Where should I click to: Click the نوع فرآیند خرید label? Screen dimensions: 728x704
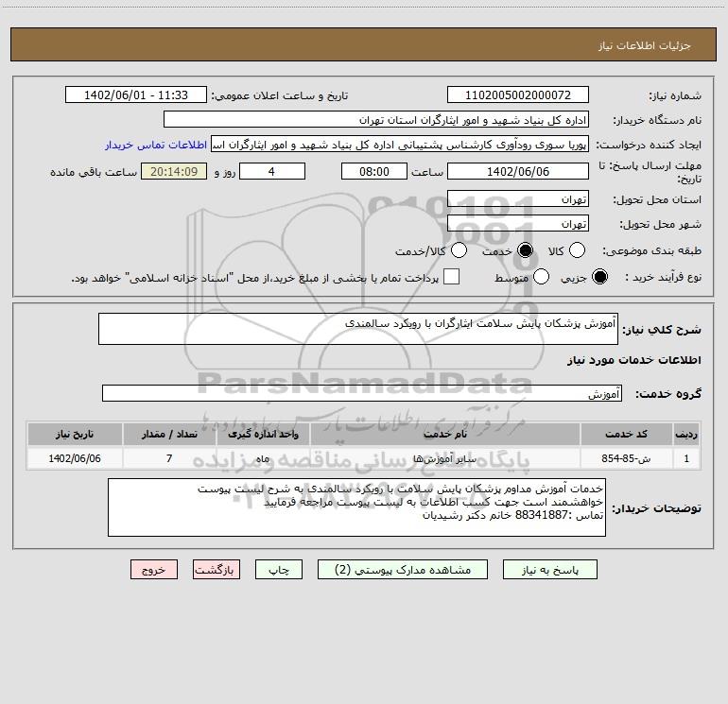663,278
